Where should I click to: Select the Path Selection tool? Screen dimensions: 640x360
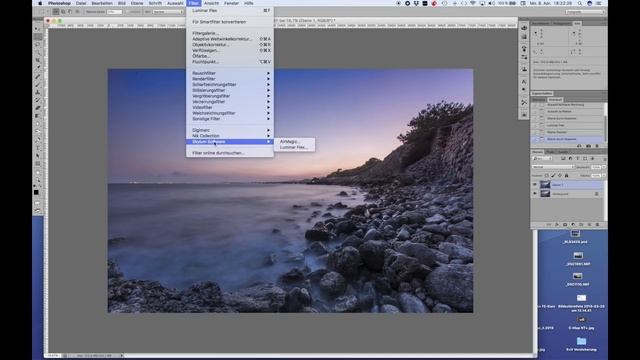[x=38, y=156]
